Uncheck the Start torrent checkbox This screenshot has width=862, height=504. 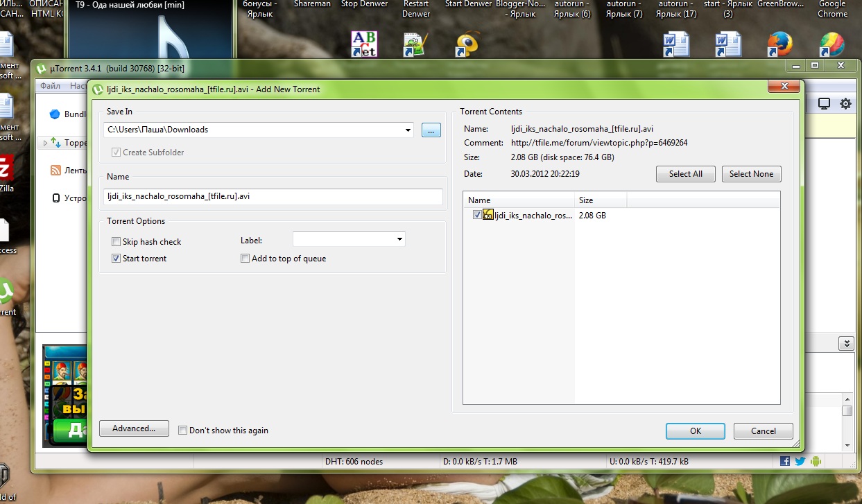tap(117, 259)
